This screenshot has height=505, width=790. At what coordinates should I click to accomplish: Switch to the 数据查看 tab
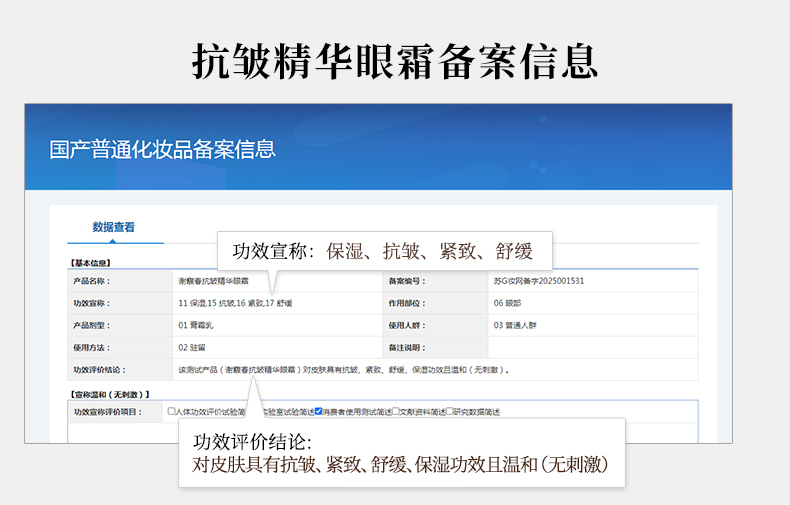(113, 227)
